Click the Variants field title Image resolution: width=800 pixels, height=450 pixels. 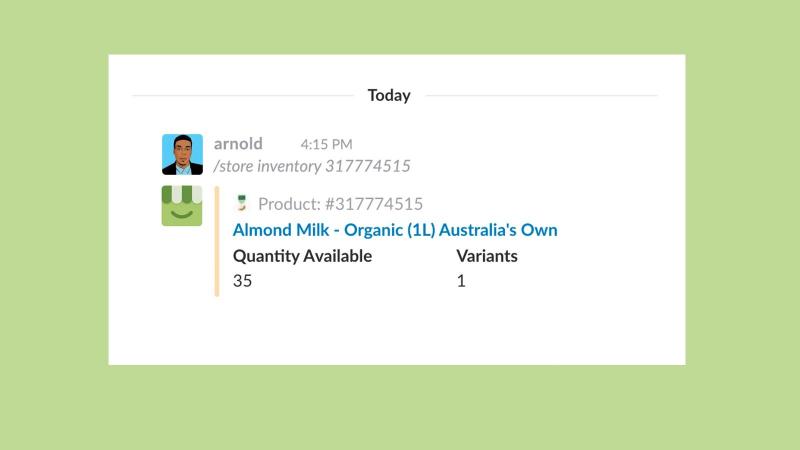[487, 256]
